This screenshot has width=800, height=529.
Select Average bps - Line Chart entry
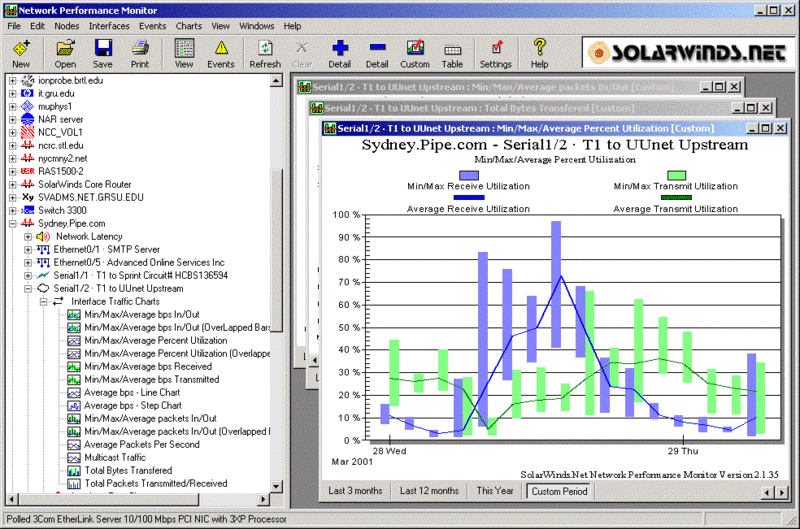132,393
